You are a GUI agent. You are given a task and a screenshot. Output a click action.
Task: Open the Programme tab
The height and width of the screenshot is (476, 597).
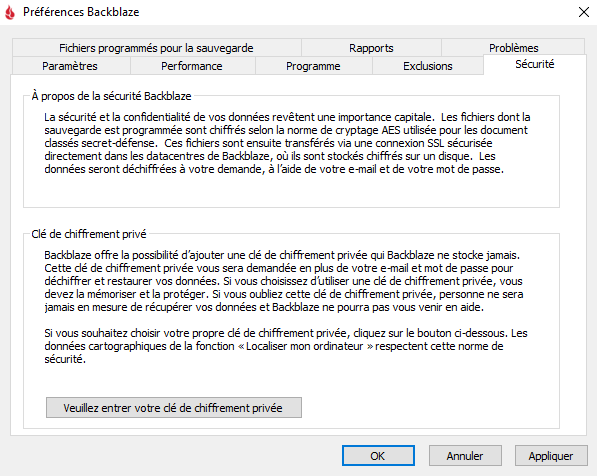[x=314, y=66]
